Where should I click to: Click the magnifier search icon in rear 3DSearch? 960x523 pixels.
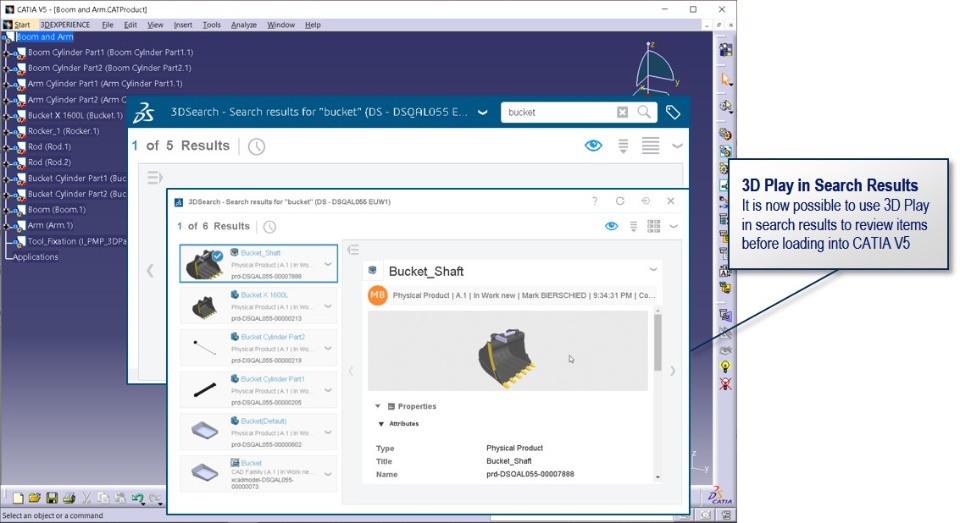coord(644,112)
